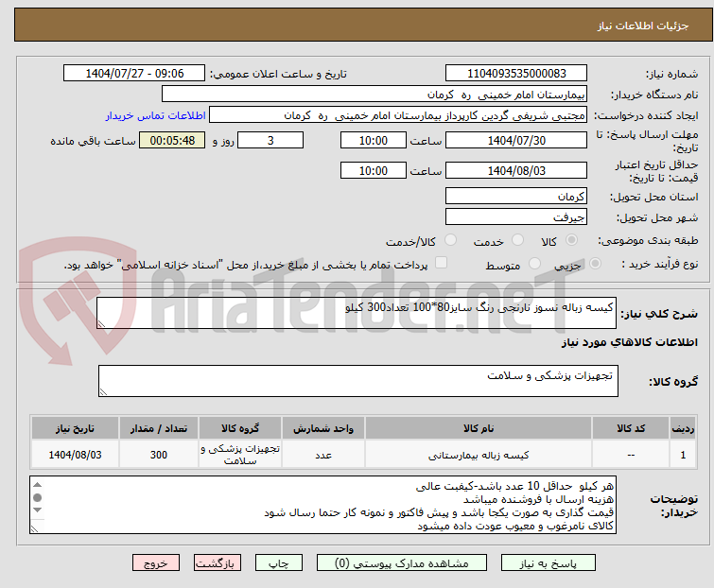Grab resize handle of گروه کالا textarea
The height and width of the screenshot is (588, 714).
click(x=103, y=392)
